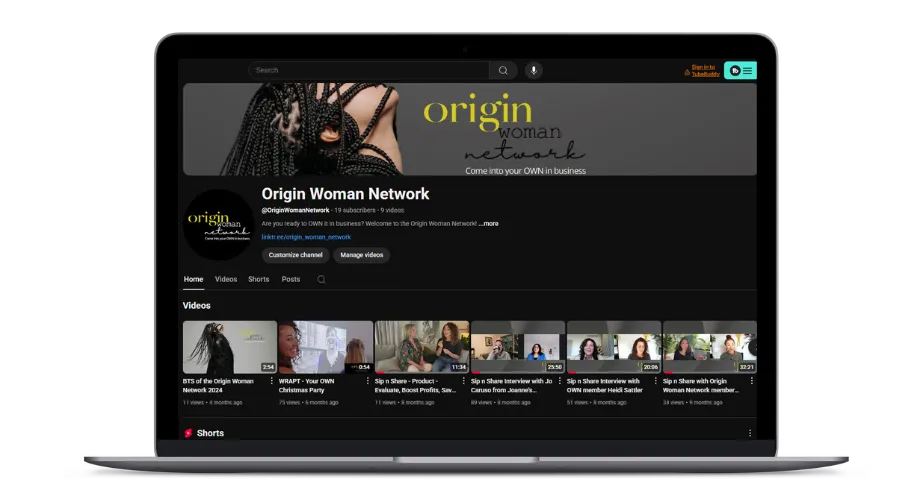The image size is (900, 500).
Task: Play the 32:21 network member thumbnail
Action: 709,347
